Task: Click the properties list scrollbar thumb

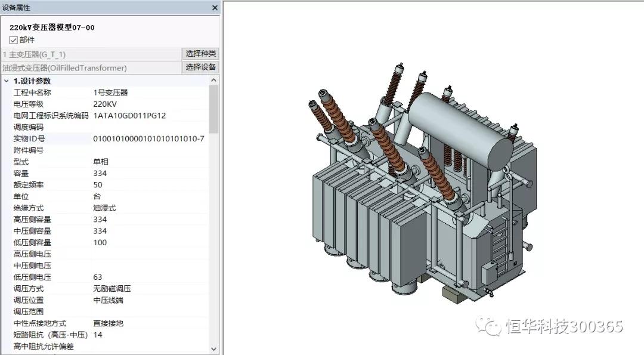Action: (x=213, y=109)
